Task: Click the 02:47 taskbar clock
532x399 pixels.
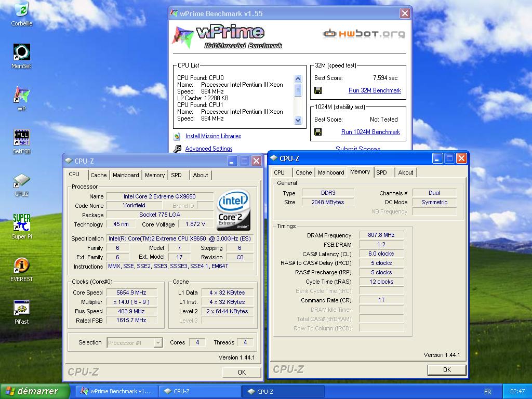Action: [517, 391]
